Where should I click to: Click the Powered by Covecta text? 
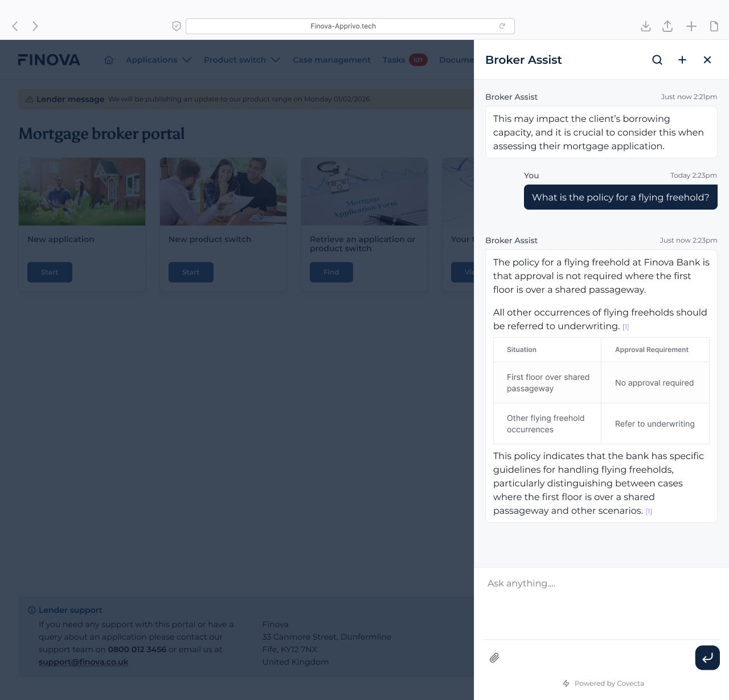tap(609, 683)
